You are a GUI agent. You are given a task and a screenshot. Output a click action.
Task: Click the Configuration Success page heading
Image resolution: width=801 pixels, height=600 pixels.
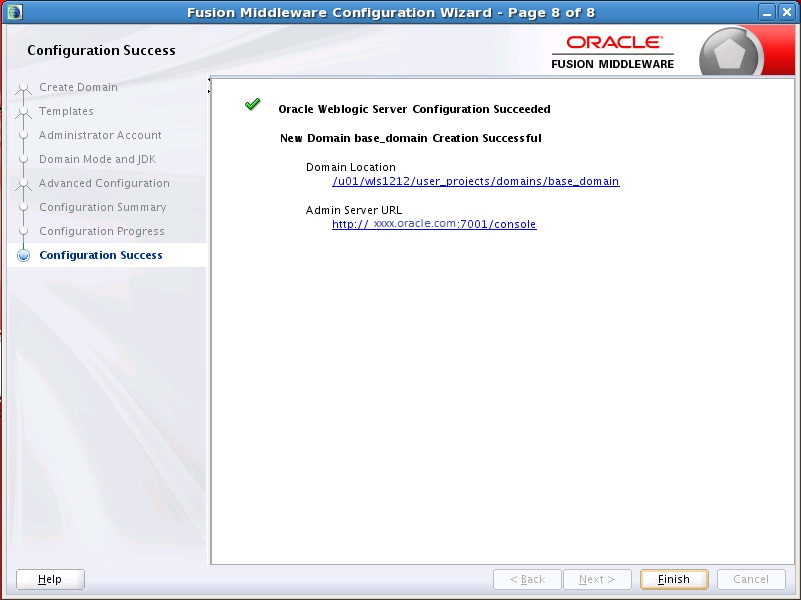point(101,51)
